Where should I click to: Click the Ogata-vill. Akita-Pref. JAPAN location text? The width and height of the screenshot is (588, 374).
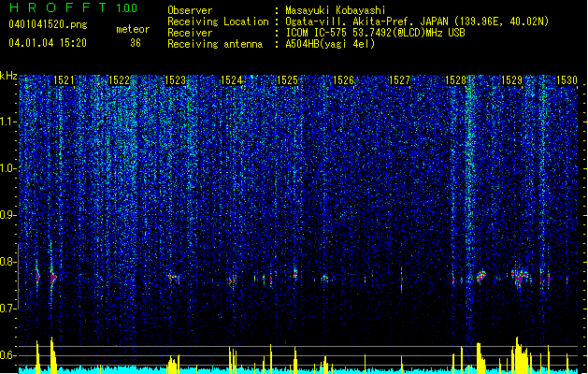tap(417, 22)
